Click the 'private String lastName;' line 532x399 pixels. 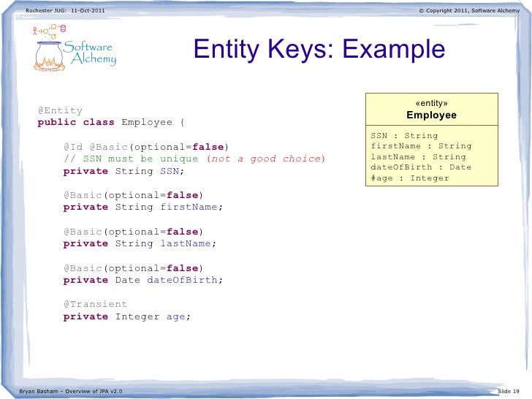pos(140,243)
